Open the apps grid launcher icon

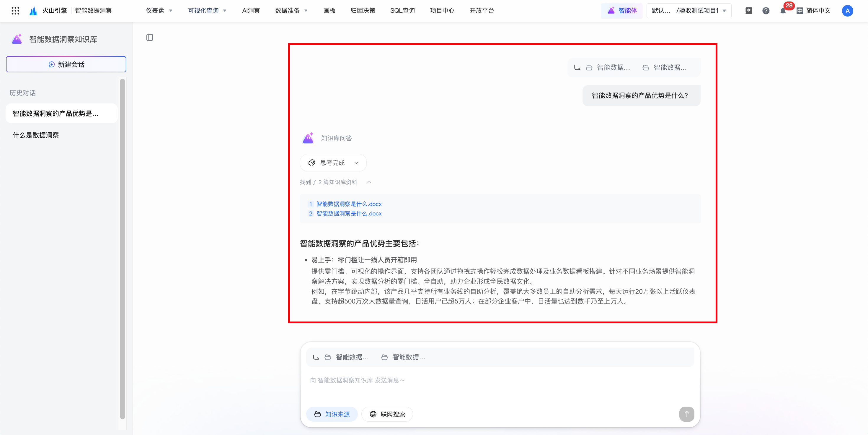(15, 11)
